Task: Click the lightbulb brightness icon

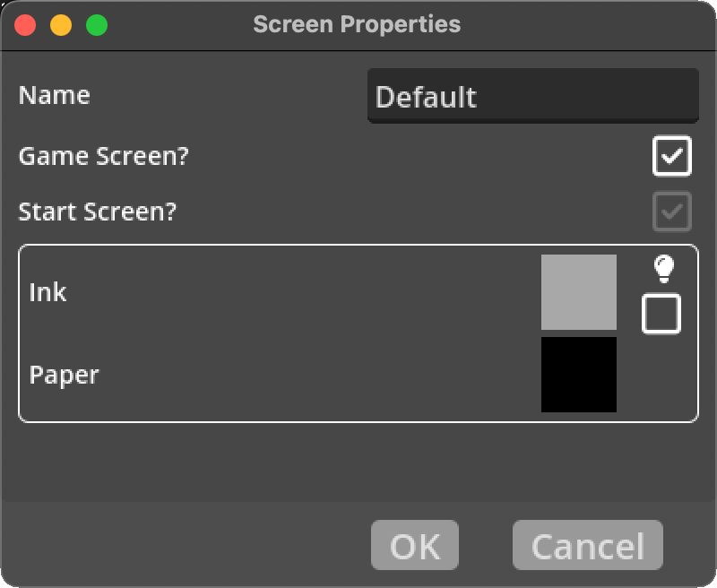Action: (x=662, y=268)
